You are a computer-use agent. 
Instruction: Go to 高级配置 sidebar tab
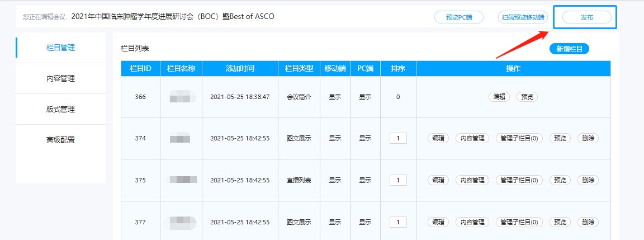click(60, 140)
